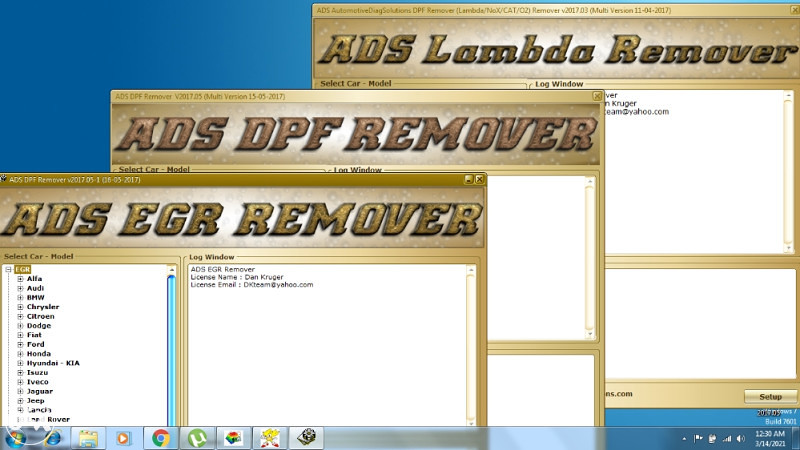Select Alfa in the car list
Image resolution: width=800 pixels, height=450 pixels.
point(34,279)
